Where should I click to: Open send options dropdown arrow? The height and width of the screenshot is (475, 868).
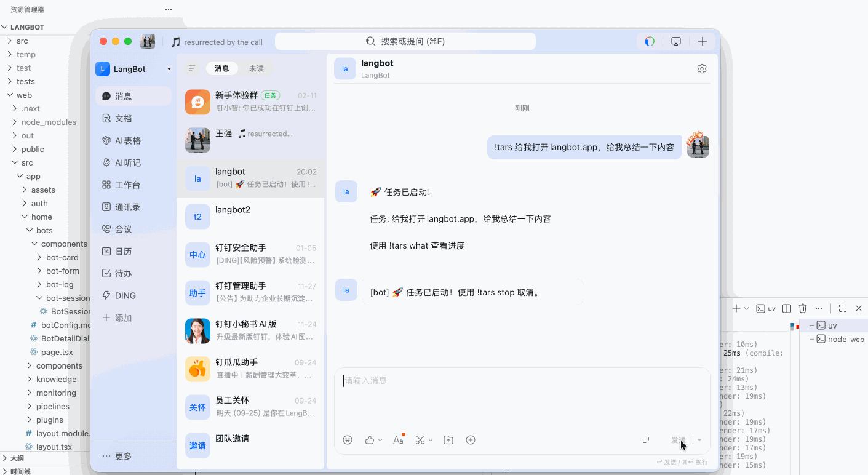tap(699, 440)
